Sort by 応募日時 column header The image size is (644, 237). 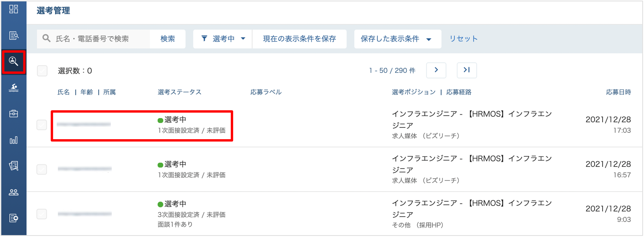pos(618,92)
